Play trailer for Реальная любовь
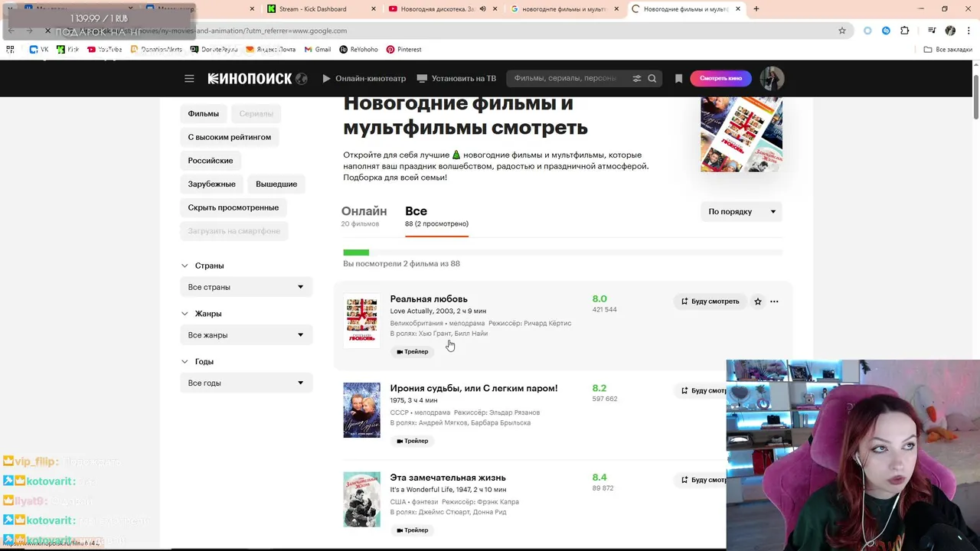Image resolution: width=980 pixels, height=551 pixels. pos(413,351)
